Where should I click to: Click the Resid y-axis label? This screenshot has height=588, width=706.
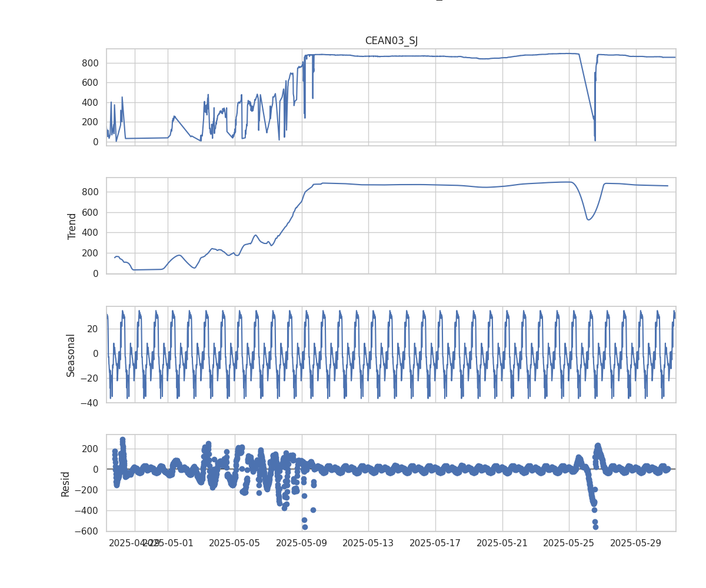[65, 483]
